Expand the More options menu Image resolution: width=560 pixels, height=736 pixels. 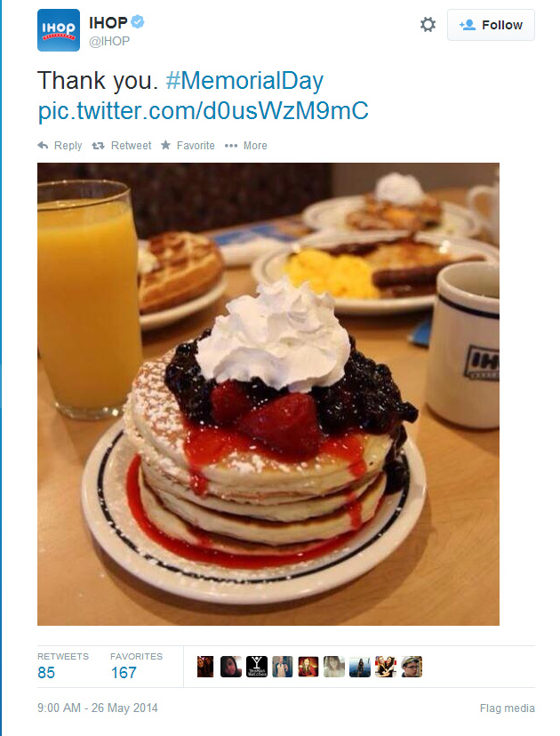pyautogui.click(x=246, y=146)
